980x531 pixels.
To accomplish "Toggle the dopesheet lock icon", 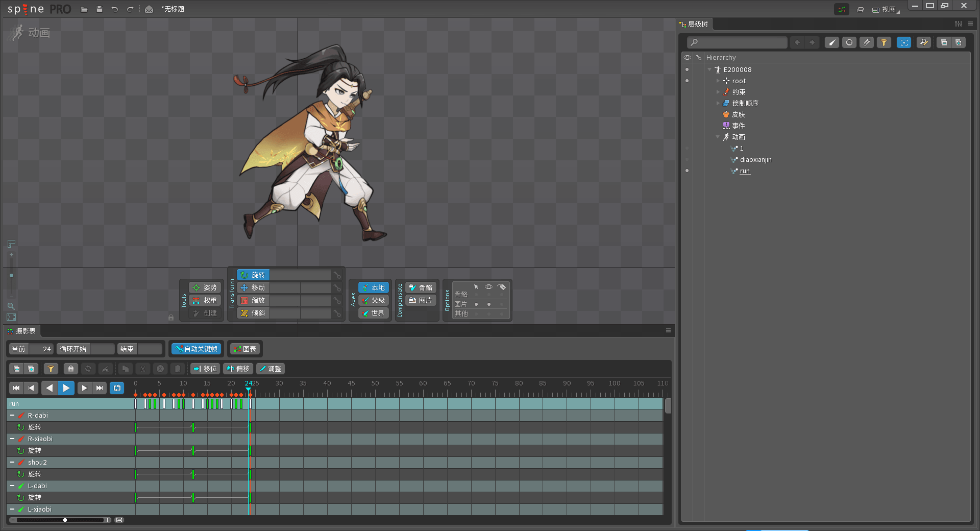I will point(71,369).
